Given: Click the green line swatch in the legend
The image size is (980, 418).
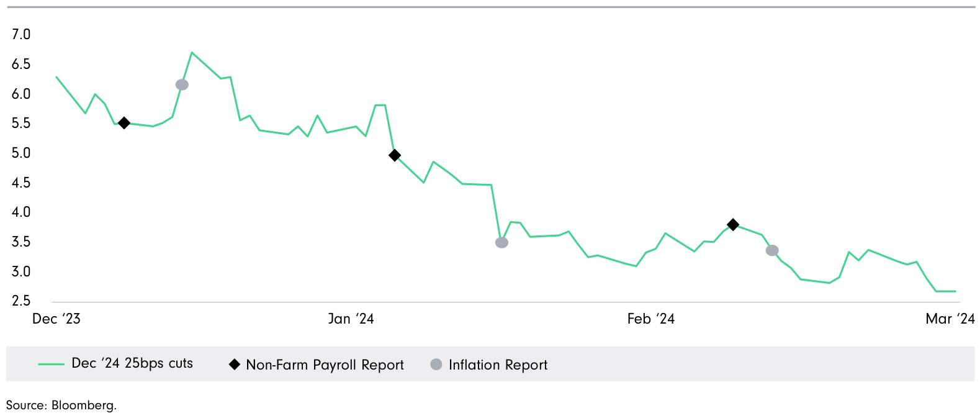Looking at the screenshot, I should click(51, 365).
